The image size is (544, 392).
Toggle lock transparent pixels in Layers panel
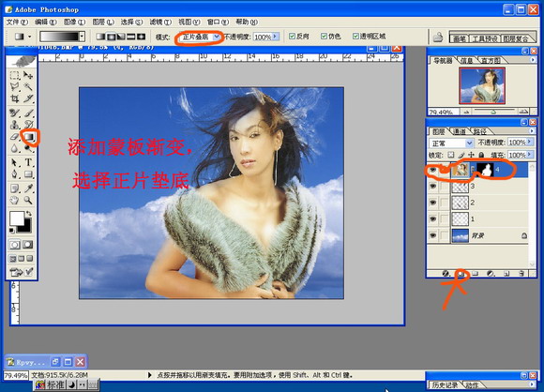[450, 155]
